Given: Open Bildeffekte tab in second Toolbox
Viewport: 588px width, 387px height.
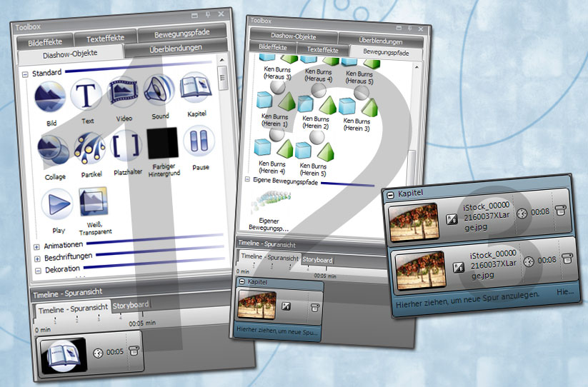Looking at the screenshot, I should (273, 47).
